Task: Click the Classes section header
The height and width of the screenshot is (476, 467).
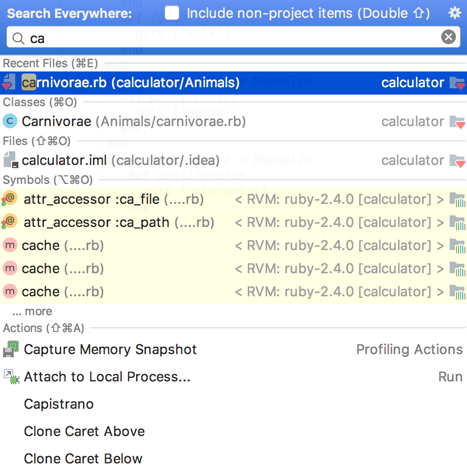Action: tap(40, 102)
